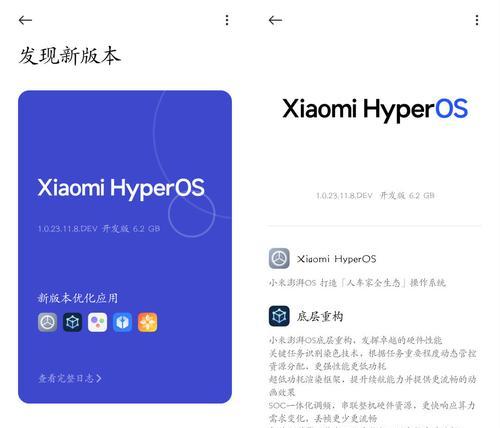Tap the back arrow on the left screen
Screen dimensions: 500x428
tap(25, 20)
